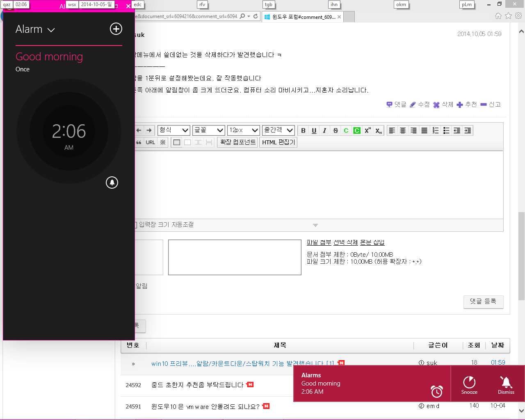The width and height of the screenshot is (525, 420).
Task: Apply superscript formatting
Action: [367, 130]
